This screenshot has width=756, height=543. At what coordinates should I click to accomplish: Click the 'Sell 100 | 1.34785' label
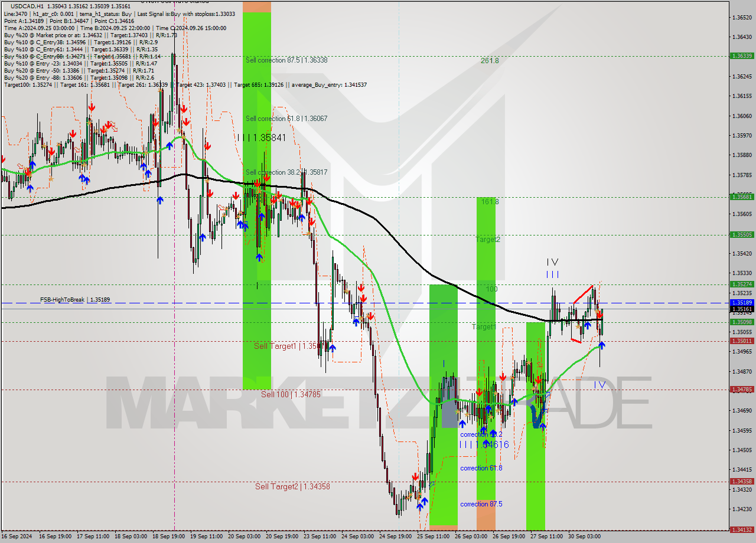(x=291, y=394)
